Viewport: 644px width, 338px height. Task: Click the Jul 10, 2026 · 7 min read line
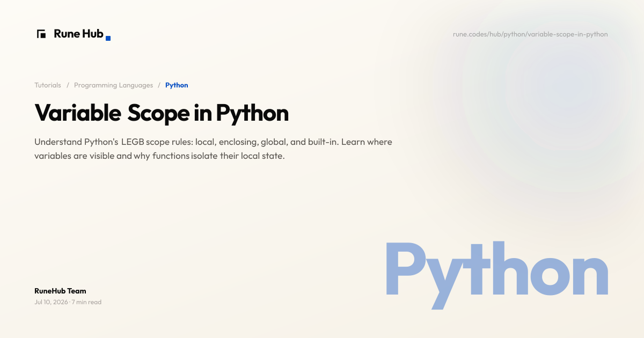click(x=68, y=302)
